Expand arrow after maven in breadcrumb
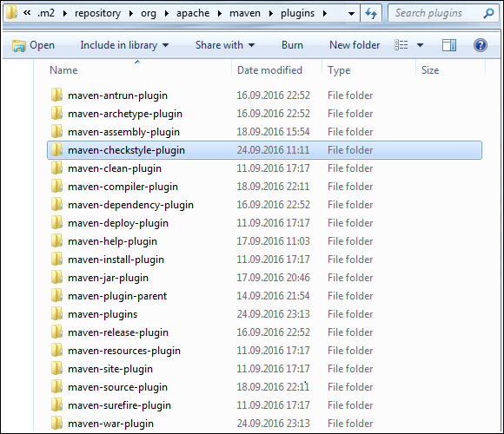504x434 pixels. tap(270, 14)
